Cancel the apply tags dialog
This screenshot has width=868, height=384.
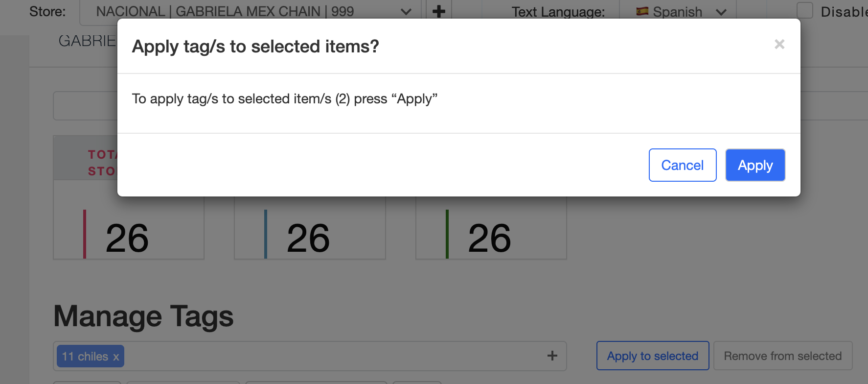click(x=683, y=165)
